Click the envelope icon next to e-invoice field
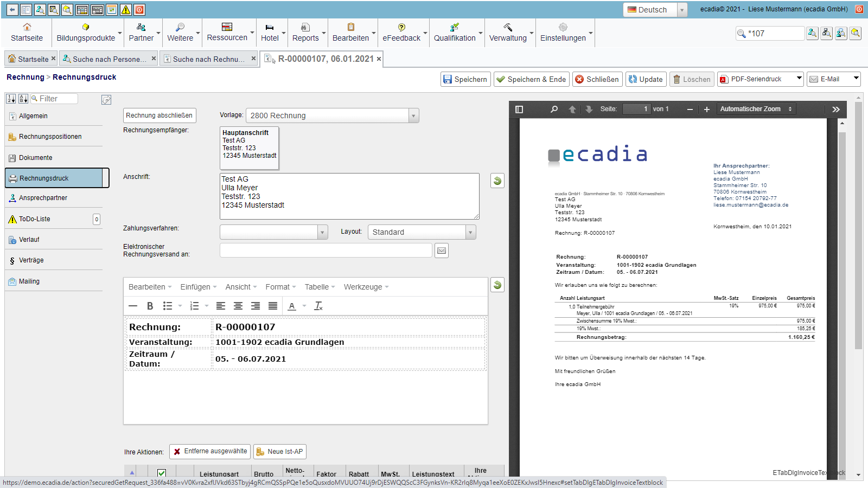868x488 pixels. (442, 251)
